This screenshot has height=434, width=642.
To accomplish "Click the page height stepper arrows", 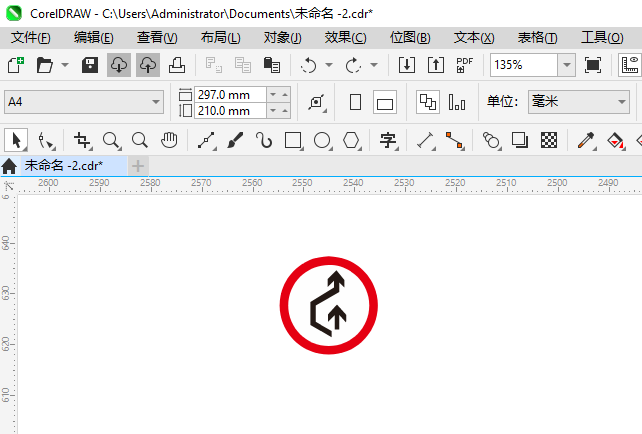I will [278, 111].
